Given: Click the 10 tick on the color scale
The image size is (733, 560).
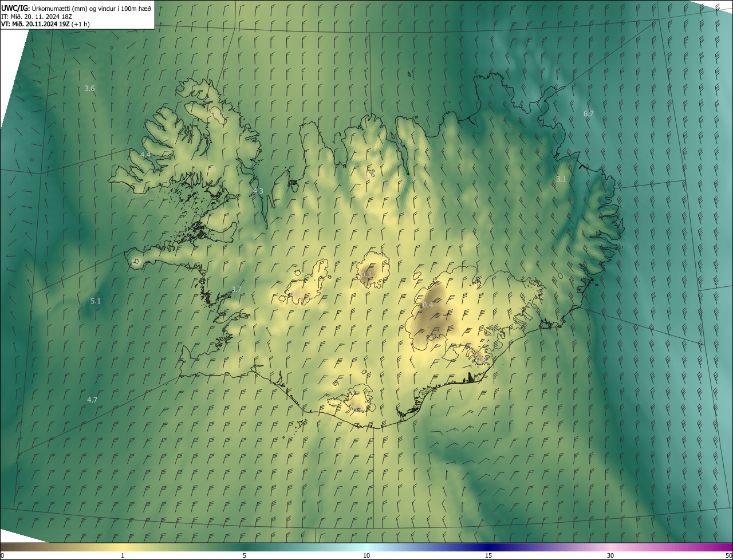Looking at the screenshot, I should [x=366, y=555].
